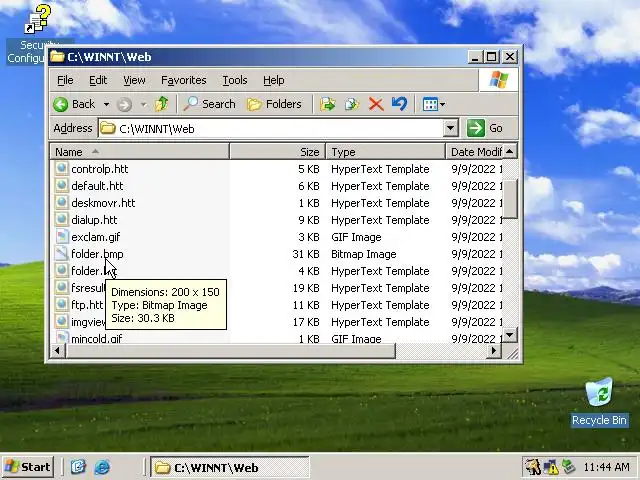Click the Copy To toolbar icon
Image resolution: width=640 pixels, height=480 pixels.
coord(351,104)
